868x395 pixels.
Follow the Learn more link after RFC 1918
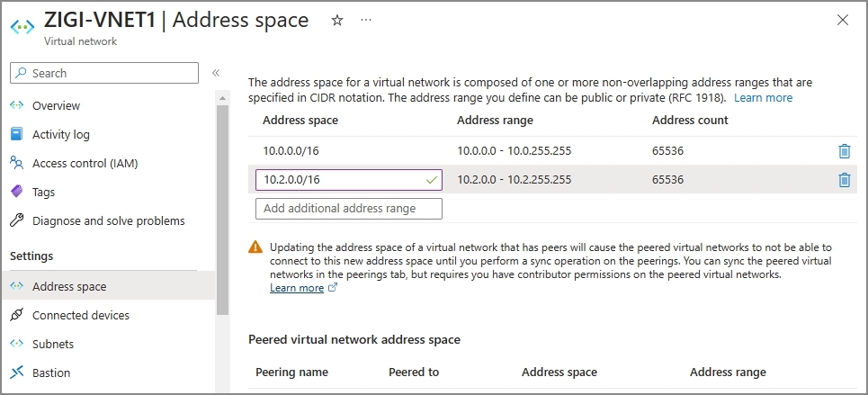763,98
